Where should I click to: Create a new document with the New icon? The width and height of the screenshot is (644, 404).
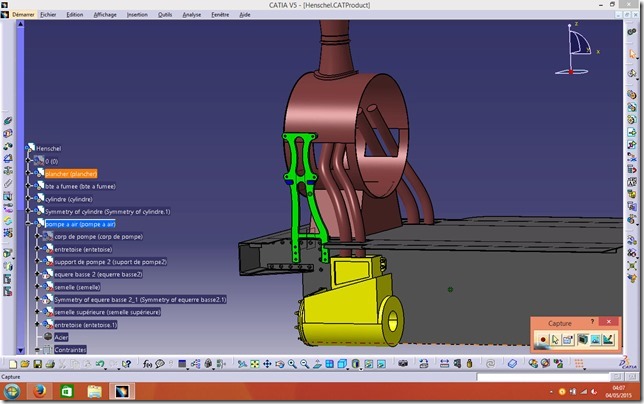point(13,364)
